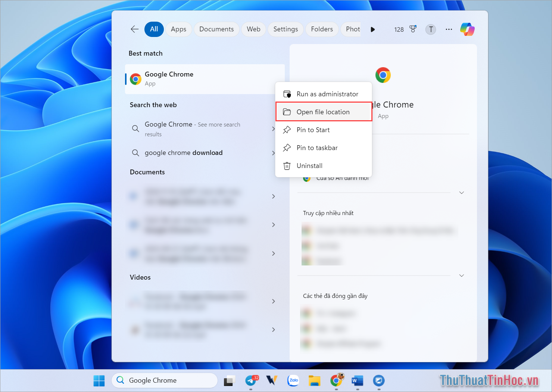
Task: Expand the 'google chrome download' suggestion chevron
Action: click(274, 153)
